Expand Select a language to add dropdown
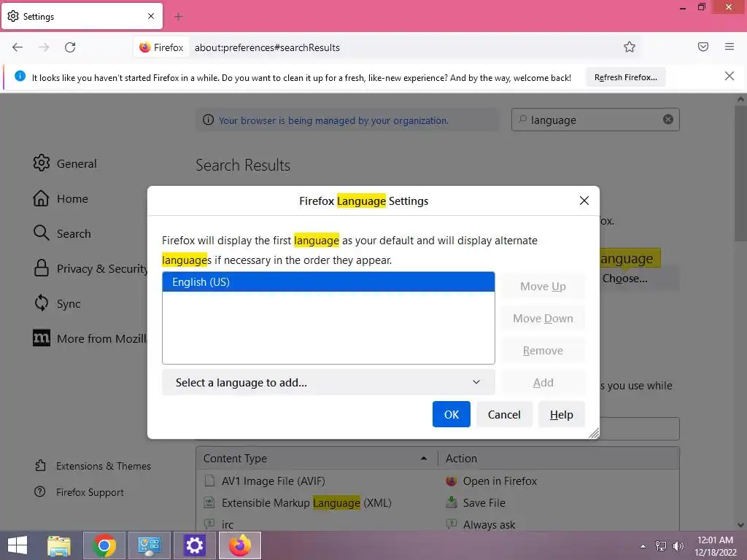This screenshot has height=560, width=747. pos(328,382)
